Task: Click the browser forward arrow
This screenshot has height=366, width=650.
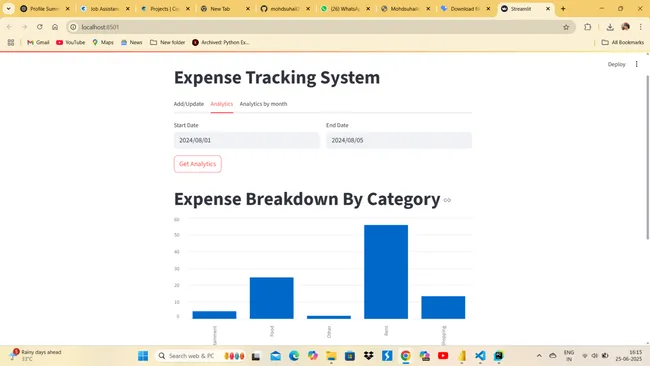Action: (24, 27)
